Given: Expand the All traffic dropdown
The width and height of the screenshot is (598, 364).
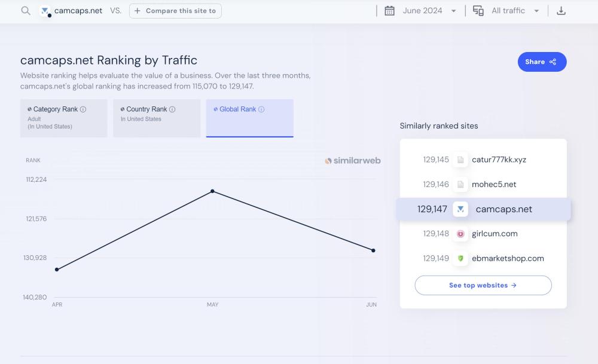Looking at the screenshot, I should tap(515, 11).
